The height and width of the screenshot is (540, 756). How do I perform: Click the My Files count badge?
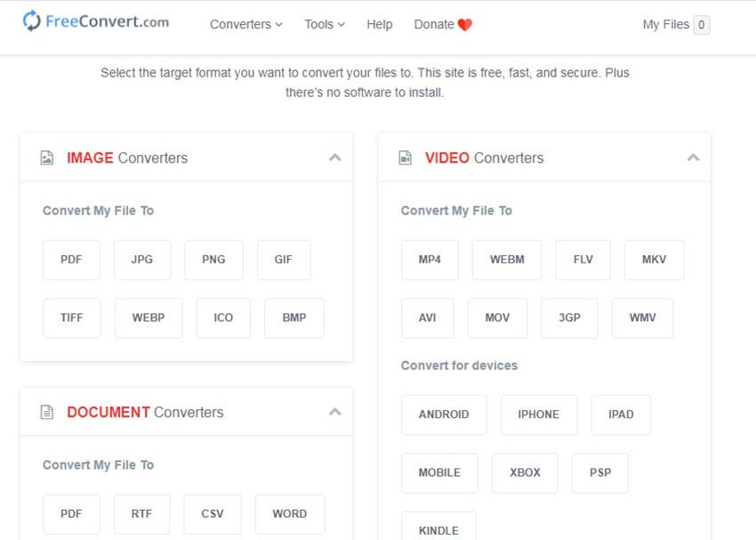click(x=702, y=25)
